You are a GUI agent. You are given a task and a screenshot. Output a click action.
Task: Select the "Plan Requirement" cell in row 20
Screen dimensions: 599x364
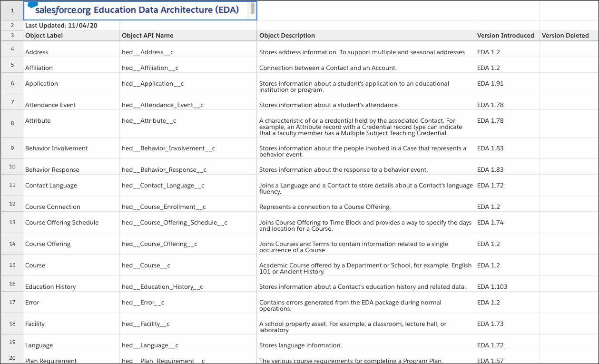[x=50, y=360]
